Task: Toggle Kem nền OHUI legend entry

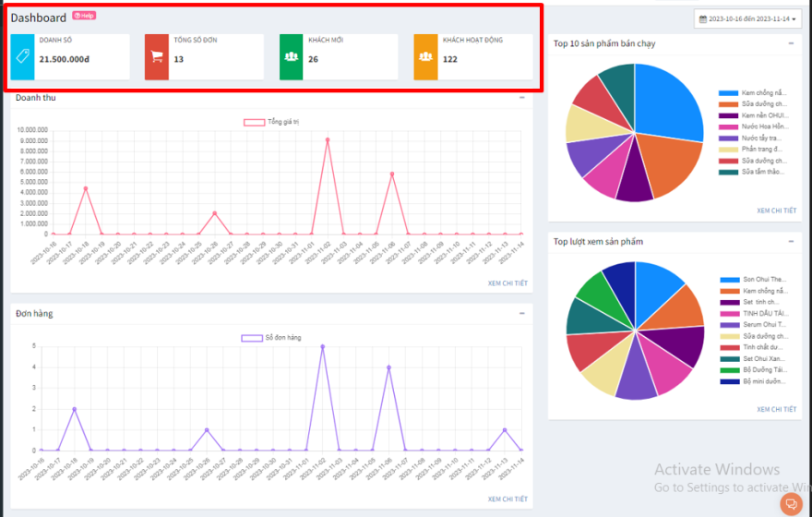Action: 751,115
